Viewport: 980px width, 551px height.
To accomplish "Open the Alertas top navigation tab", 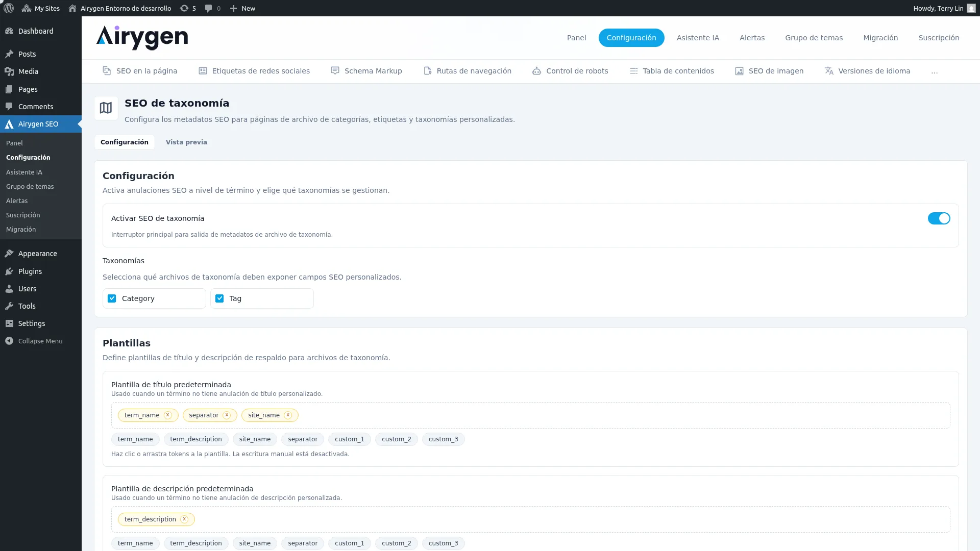I will (752, 38).
